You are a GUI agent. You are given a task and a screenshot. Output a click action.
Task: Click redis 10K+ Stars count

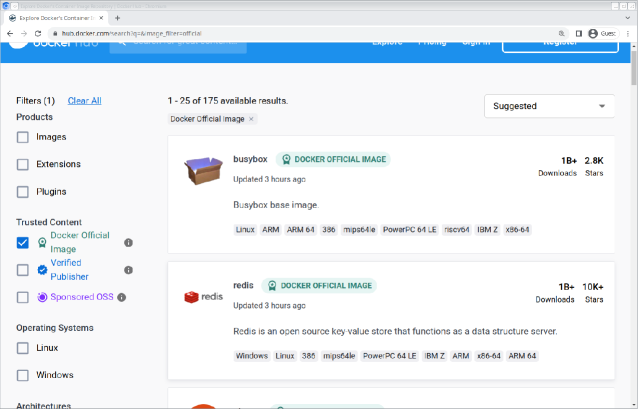point(593,293)
